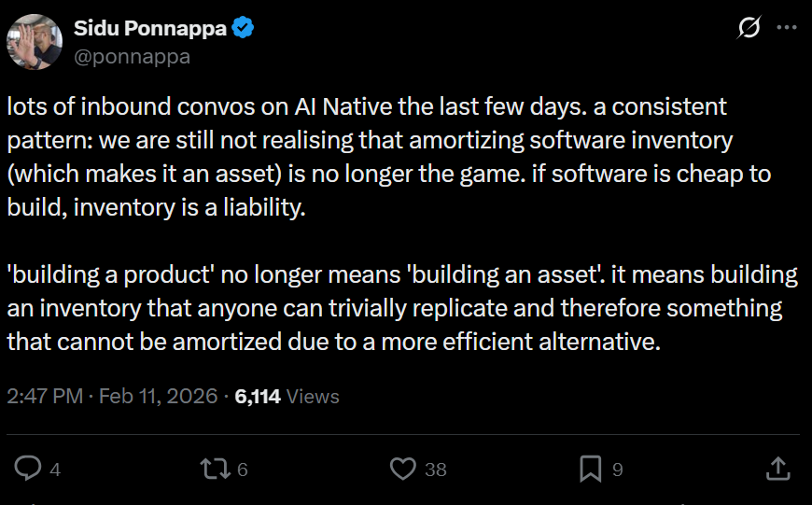812x505 pixels.
Task: Click the reply speech bubble icon
Action: 29,469
